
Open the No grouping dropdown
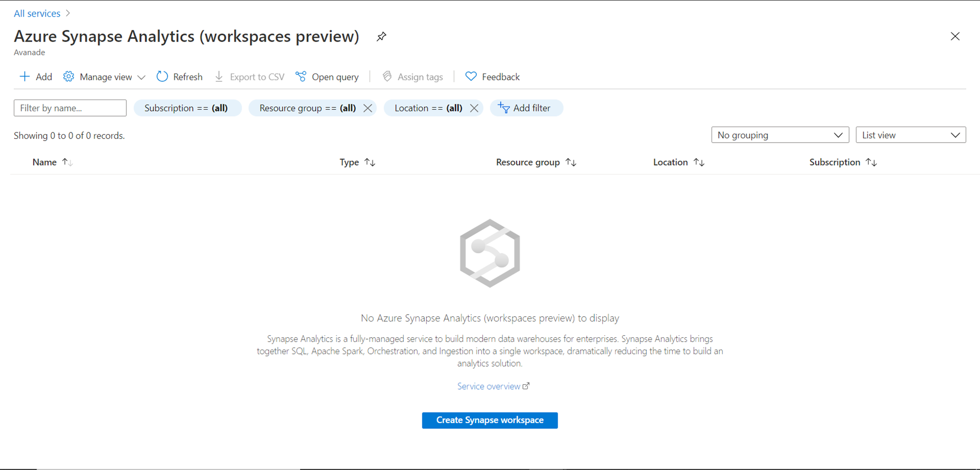point(780,135)
